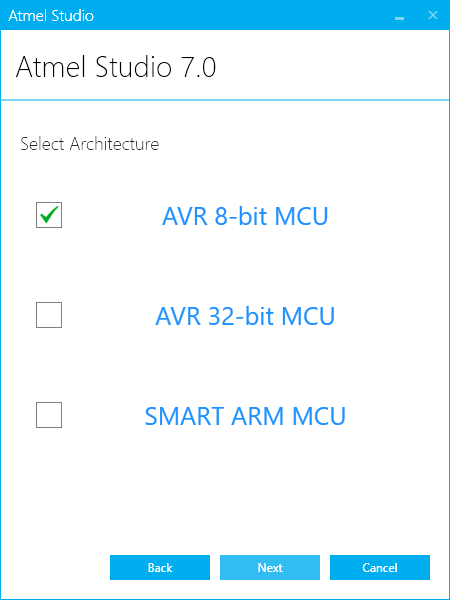Check the empty box beside SMART ARM

49,415
